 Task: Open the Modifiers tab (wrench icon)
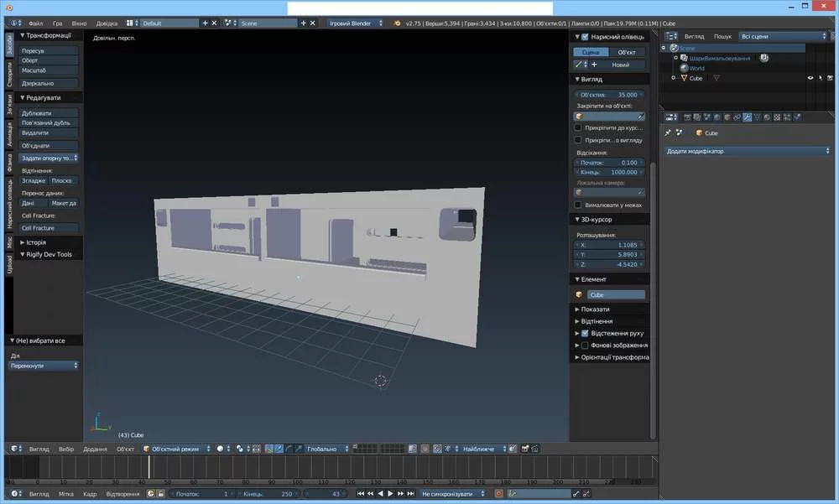[747, 117]
